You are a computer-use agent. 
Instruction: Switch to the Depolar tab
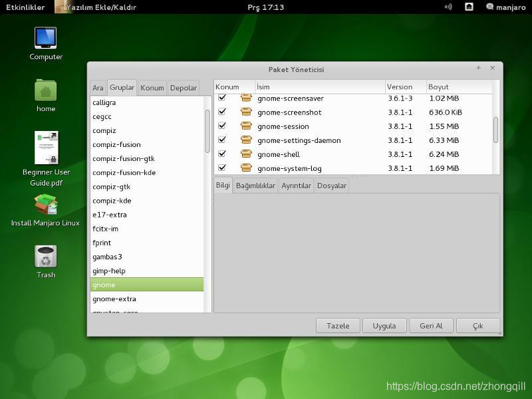184,88
